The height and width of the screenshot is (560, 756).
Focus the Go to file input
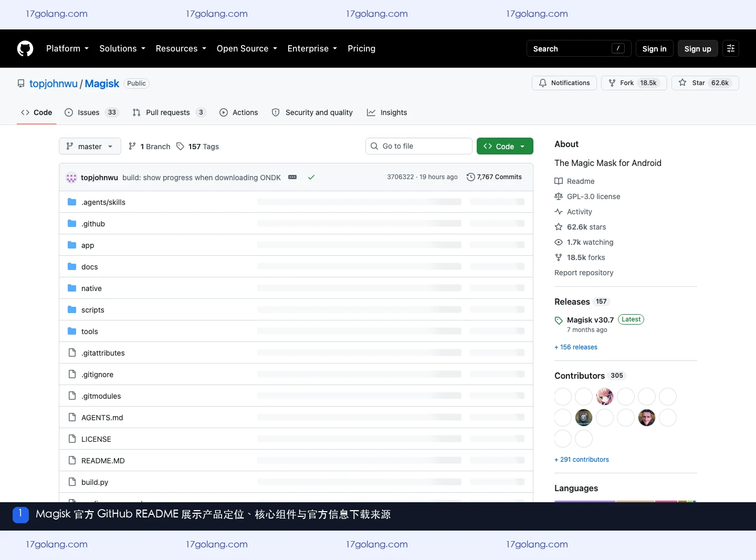419,146
